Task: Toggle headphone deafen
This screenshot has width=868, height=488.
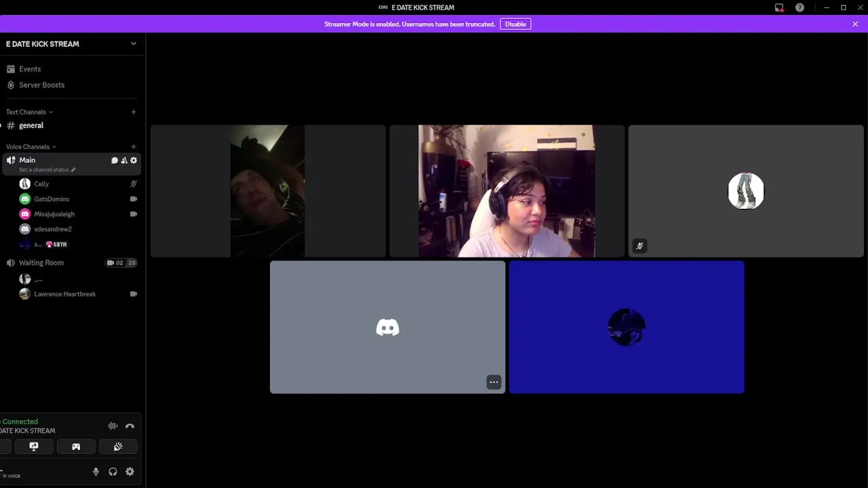Action: point(113,472)
